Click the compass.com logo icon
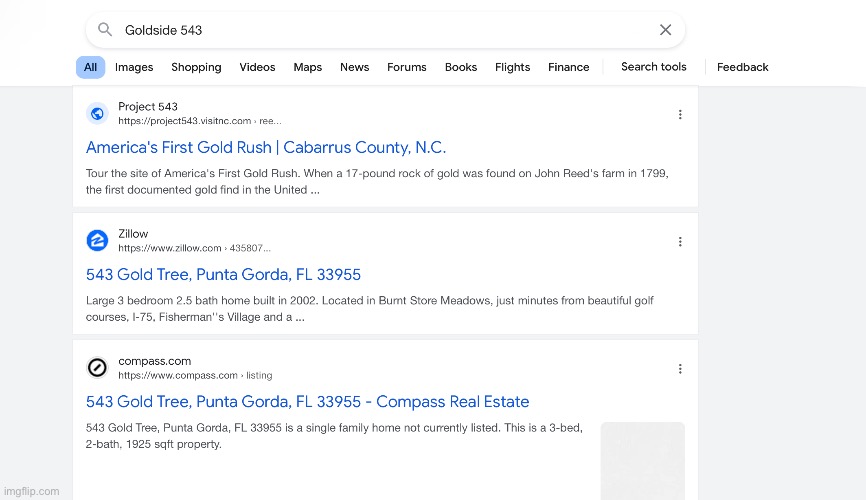 pyautogui.click(x=97, y=368)
